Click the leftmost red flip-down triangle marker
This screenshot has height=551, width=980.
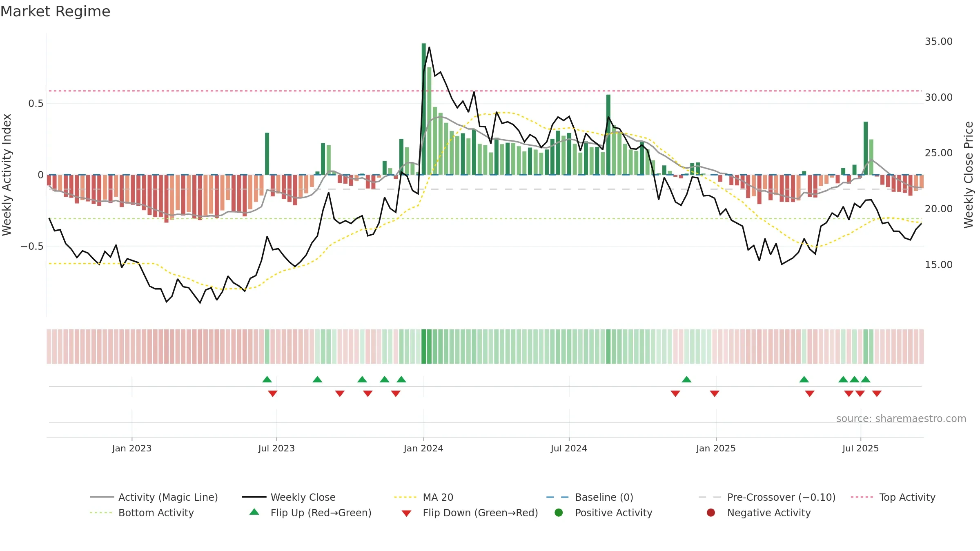click(x=273, y=393)
